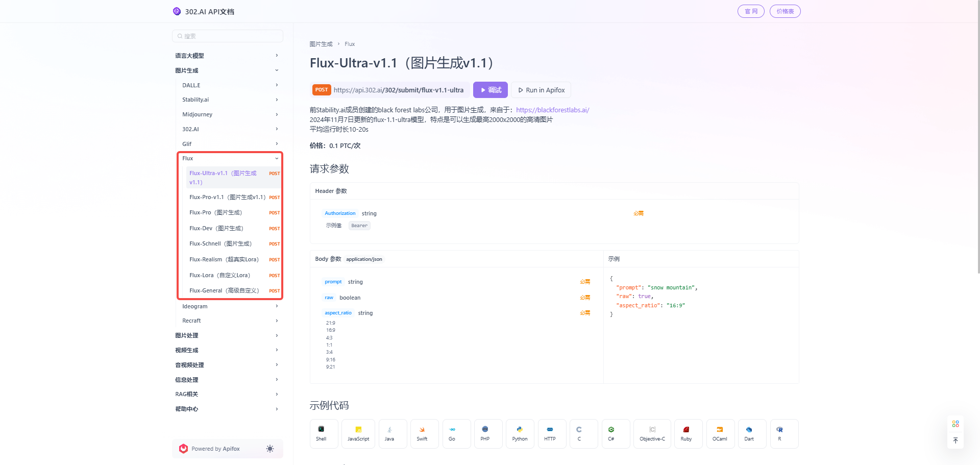Focus the sidebar search field

click(x=228, y=36)
